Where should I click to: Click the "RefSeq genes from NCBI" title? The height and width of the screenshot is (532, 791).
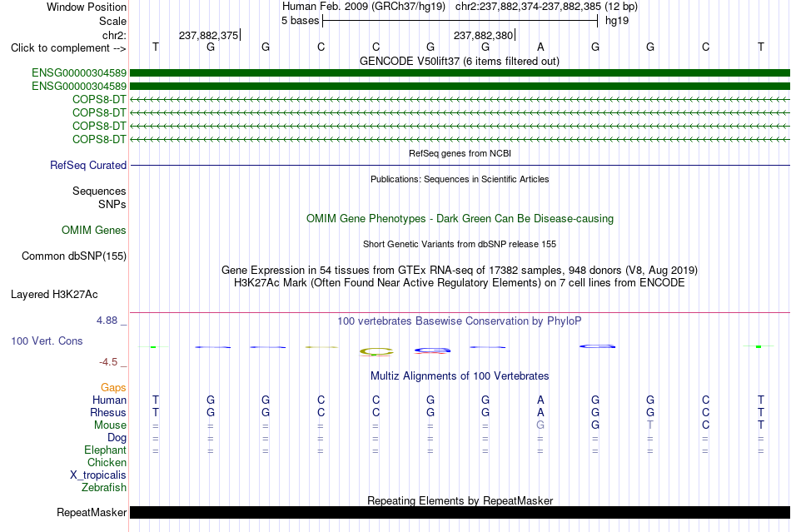pos(460,153)
